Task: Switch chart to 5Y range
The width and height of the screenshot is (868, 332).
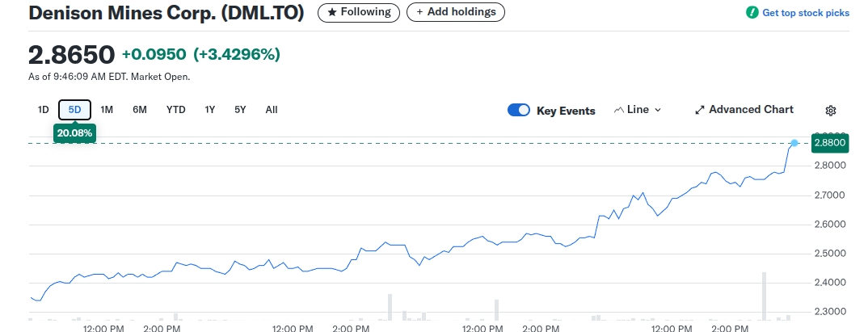Action: pyautogui.click(x=240, y=110)
